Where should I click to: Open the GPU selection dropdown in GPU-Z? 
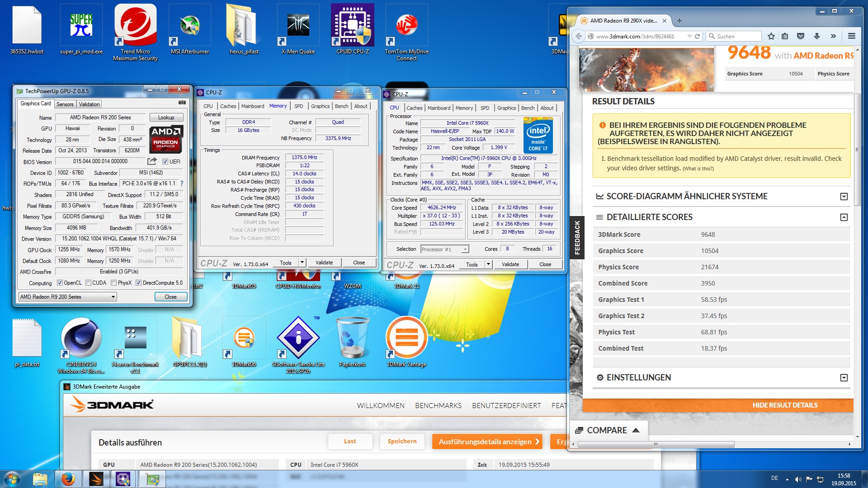click(x=67, y=297)
